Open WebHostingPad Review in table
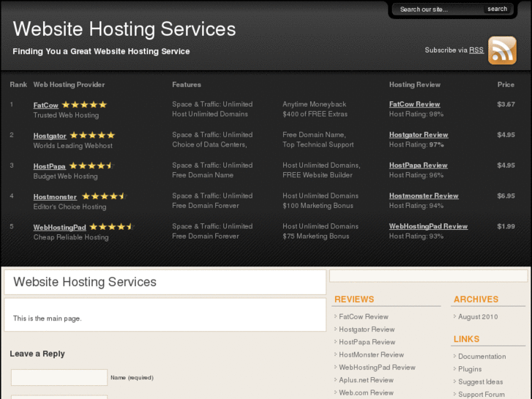The image size is (532, 399). [429, 226]
